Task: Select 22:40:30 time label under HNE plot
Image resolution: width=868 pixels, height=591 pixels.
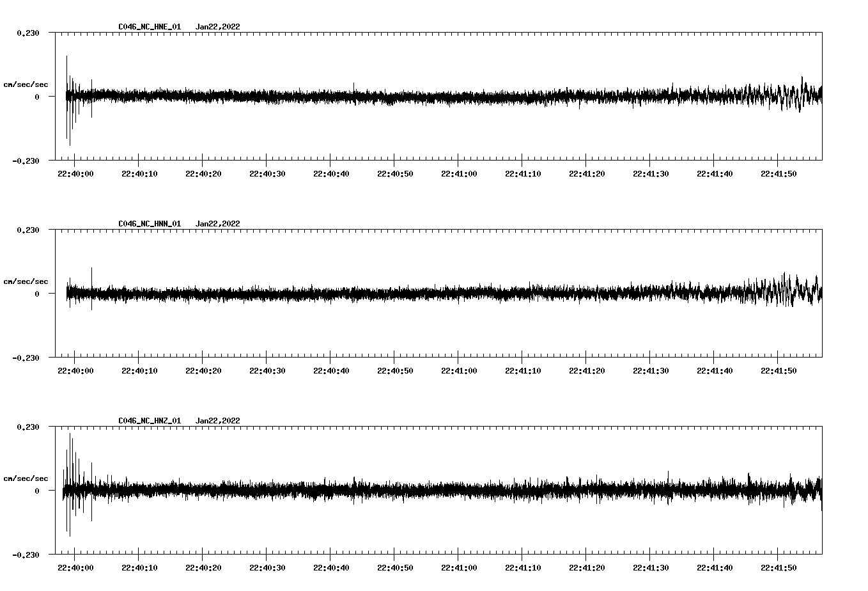Action: [x=267, y=174]
